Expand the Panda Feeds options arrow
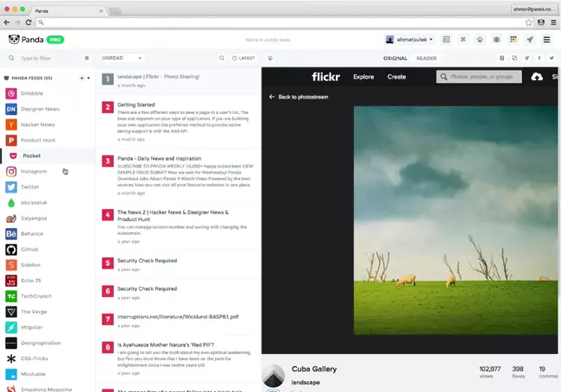 [88, 78]
